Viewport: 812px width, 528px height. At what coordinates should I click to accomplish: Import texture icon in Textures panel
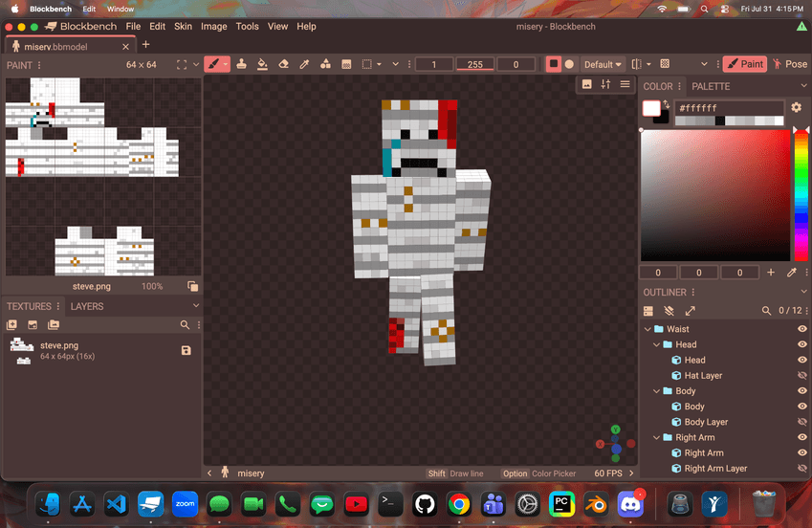(x=33, y=325)
